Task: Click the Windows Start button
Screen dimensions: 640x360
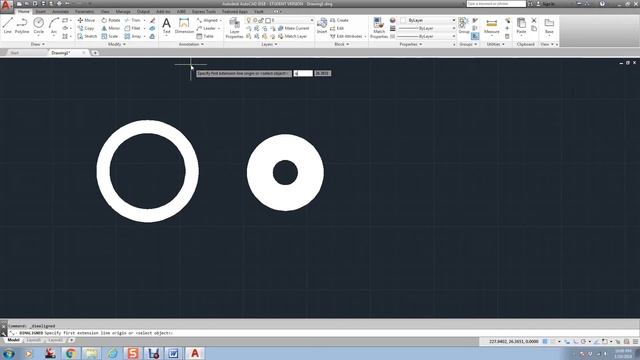Action: 9,353
